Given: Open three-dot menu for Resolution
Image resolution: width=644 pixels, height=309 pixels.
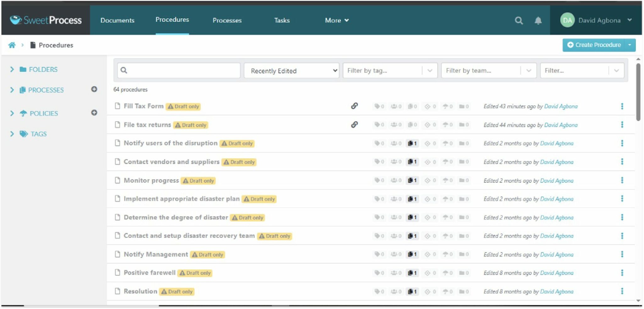Looking at the screenshot, I should (622, 291).
